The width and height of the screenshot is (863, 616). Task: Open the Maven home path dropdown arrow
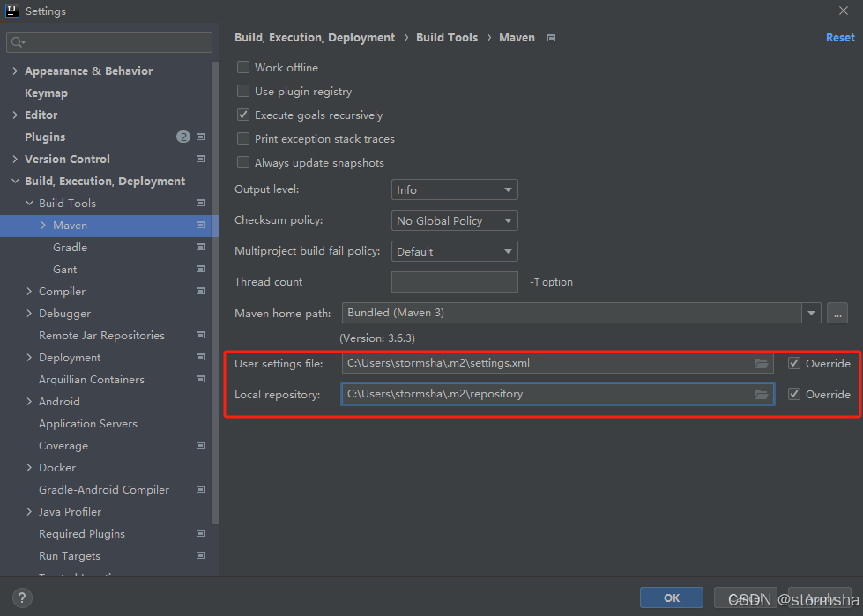(x=811, y=313)
